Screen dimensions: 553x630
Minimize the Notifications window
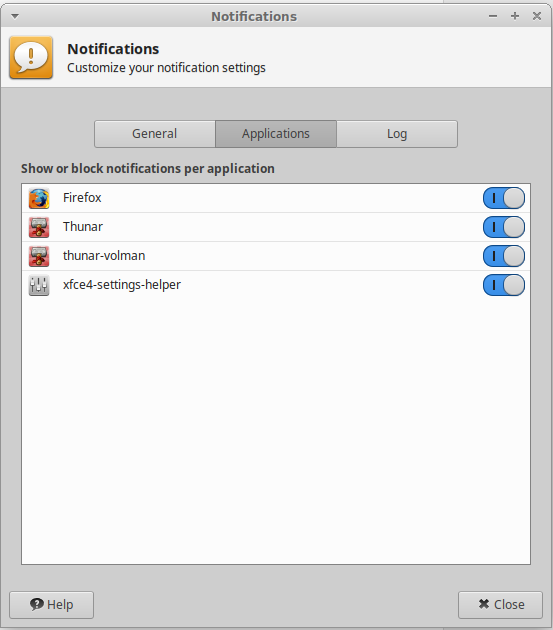[x=493, y=16]
